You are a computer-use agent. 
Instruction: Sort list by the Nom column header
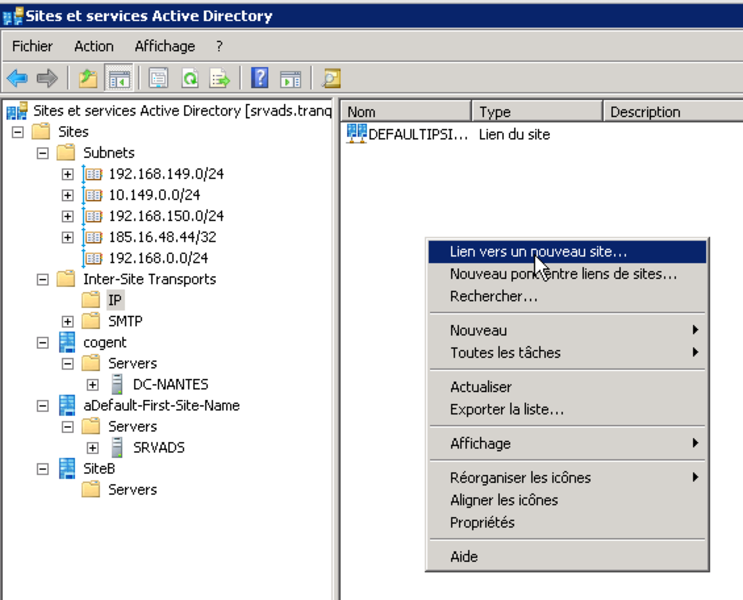click(406, 112)
